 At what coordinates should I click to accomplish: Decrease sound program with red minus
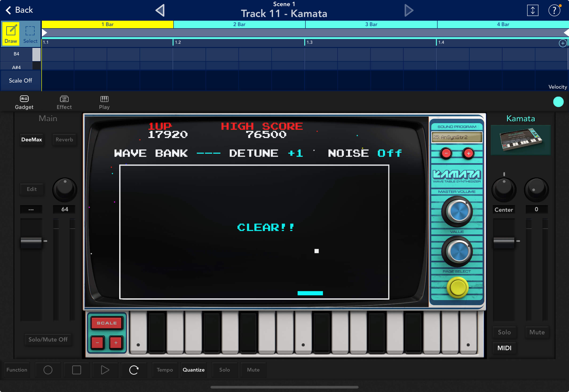446,153
